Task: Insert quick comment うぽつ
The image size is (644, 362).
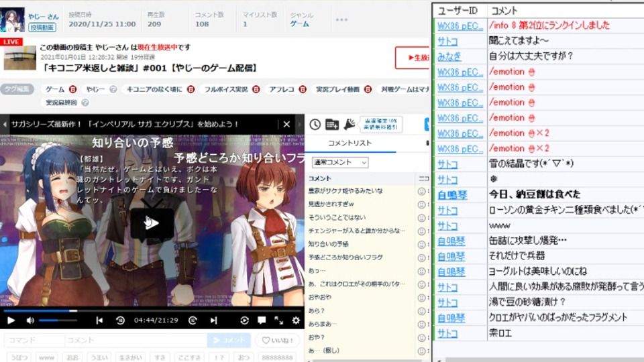Action: click(x=19, y=357)
